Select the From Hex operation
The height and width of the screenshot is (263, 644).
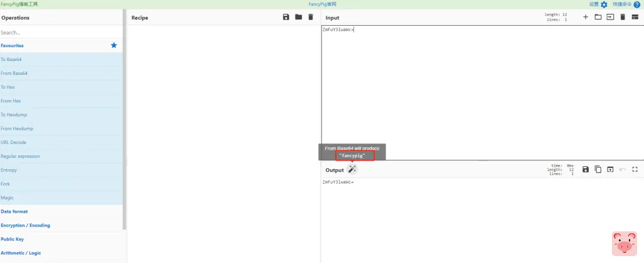pos(61,101)
